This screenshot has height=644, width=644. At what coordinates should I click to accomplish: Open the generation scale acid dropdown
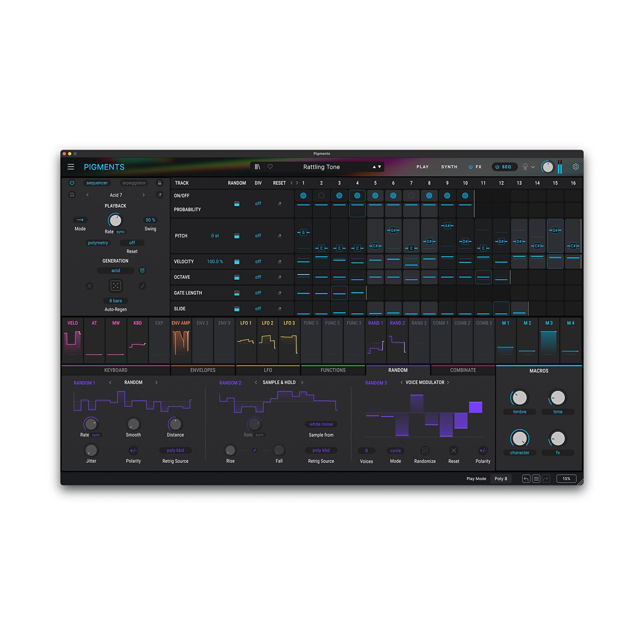(116, 270)
